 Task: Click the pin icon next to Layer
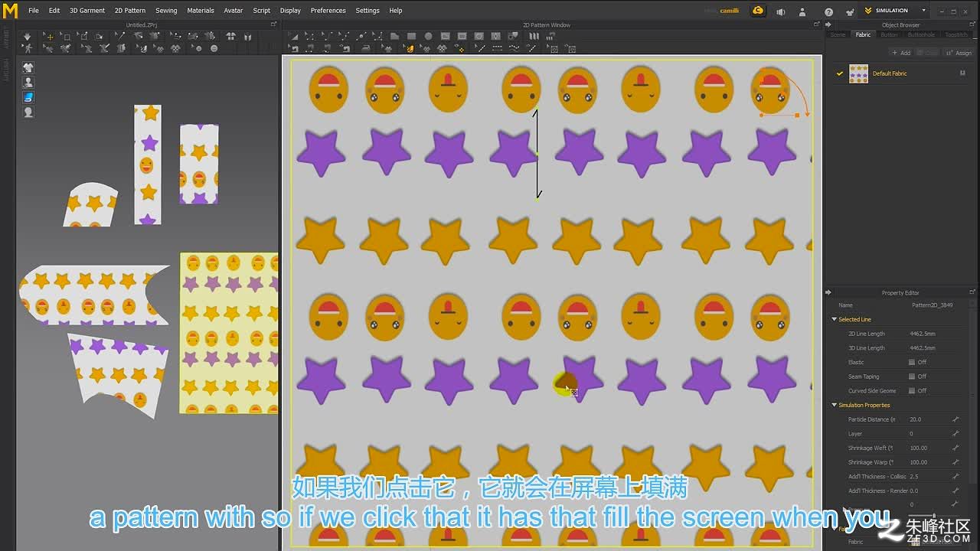[x=955, y=434]
